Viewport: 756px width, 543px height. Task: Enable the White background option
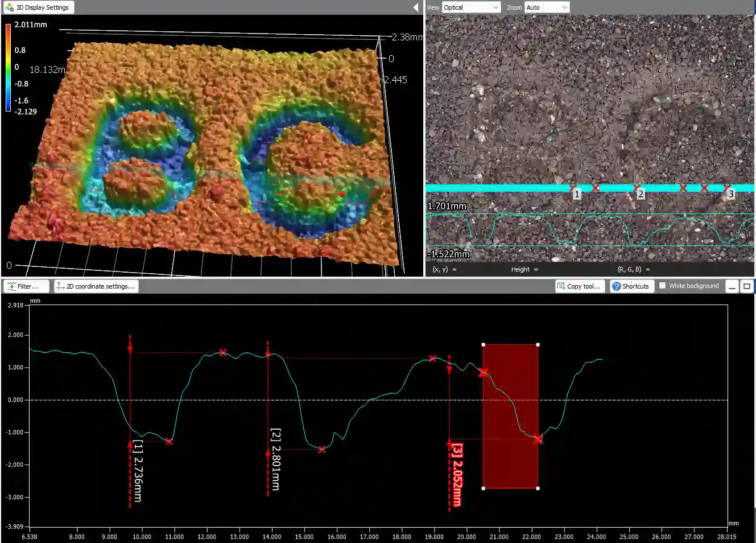[662, 285]
